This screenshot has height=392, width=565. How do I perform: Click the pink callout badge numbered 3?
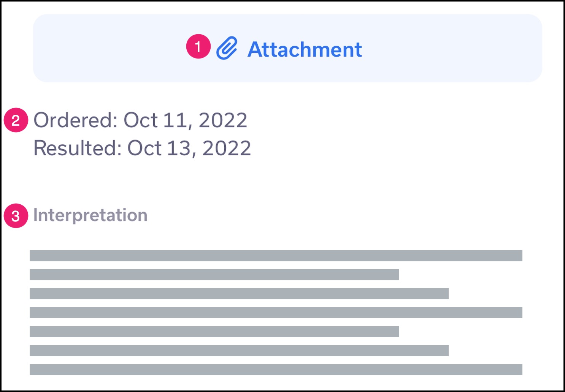16,216
